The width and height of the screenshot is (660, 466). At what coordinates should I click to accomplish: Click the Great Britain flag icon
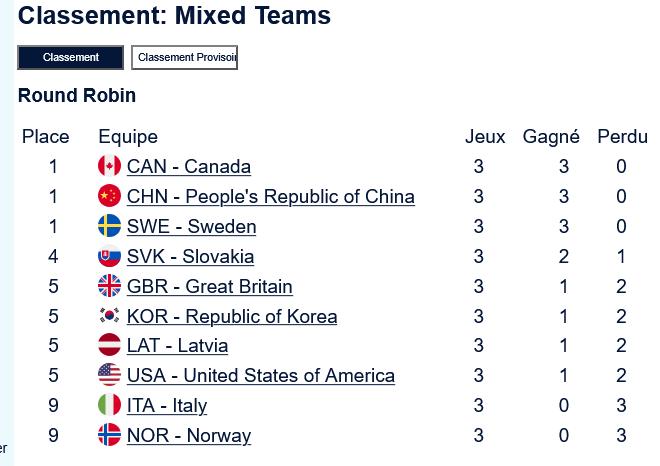click(x=109, y=286)
